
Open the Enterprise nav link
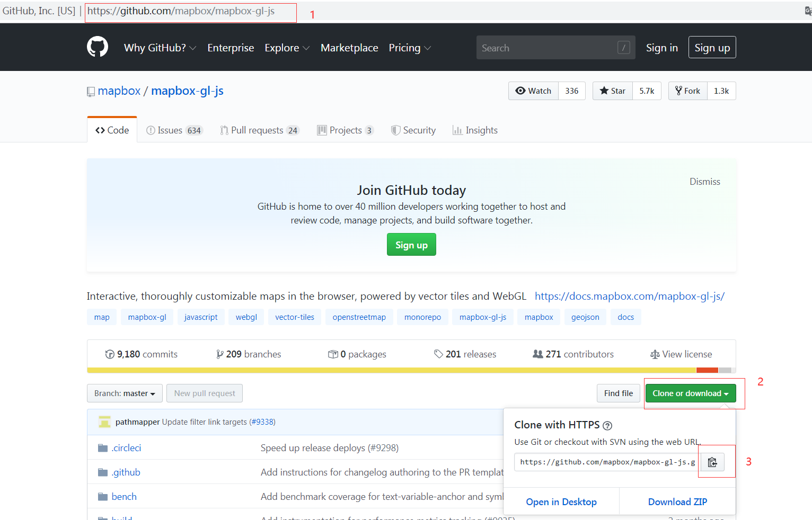click(231, 48)
